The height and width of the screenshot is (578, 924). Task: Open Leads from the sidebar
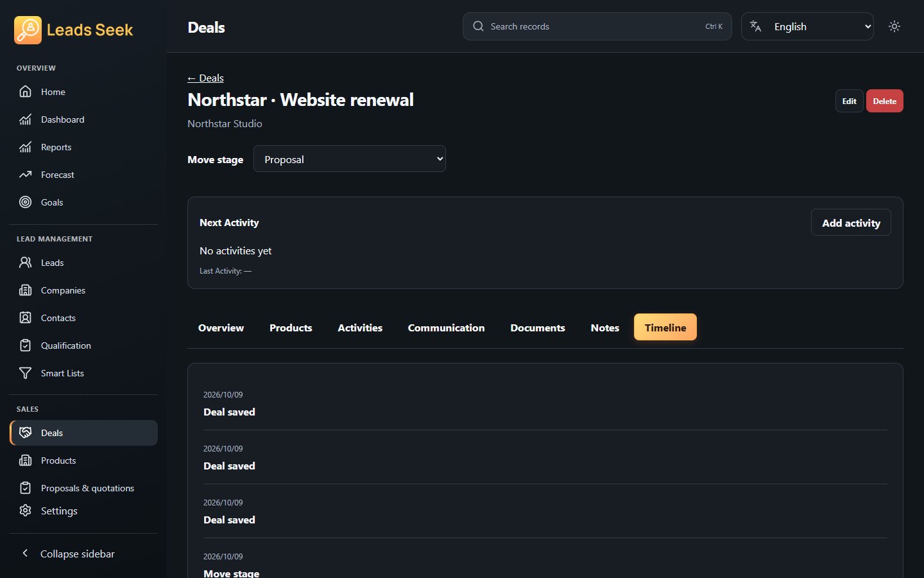click(83, 263)
